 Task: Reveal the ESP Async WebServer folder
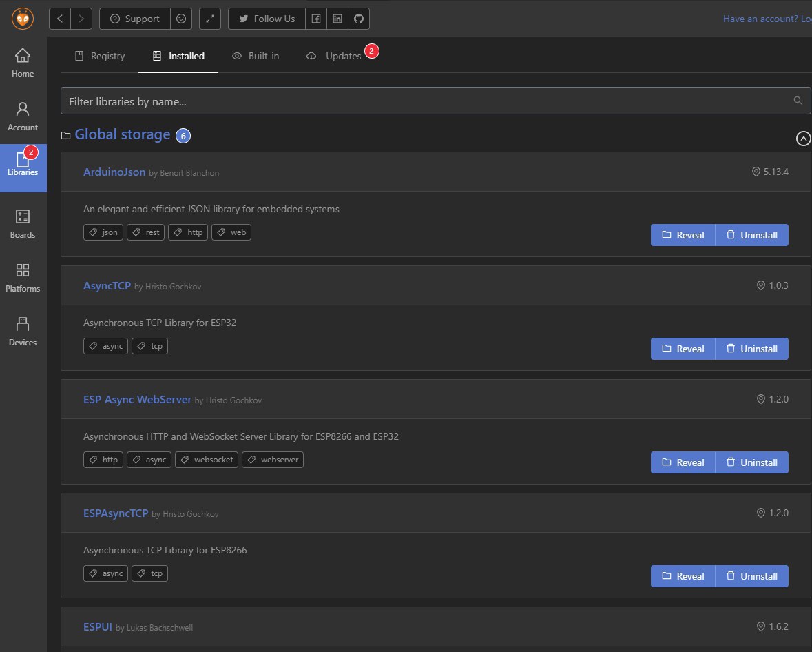coord(683,462)
